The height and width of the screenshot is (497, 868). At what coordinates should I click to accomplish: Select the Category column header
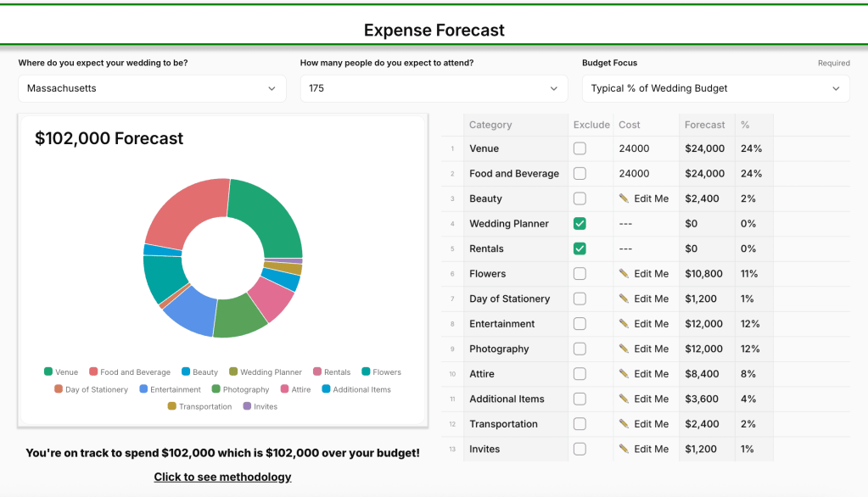490,125
